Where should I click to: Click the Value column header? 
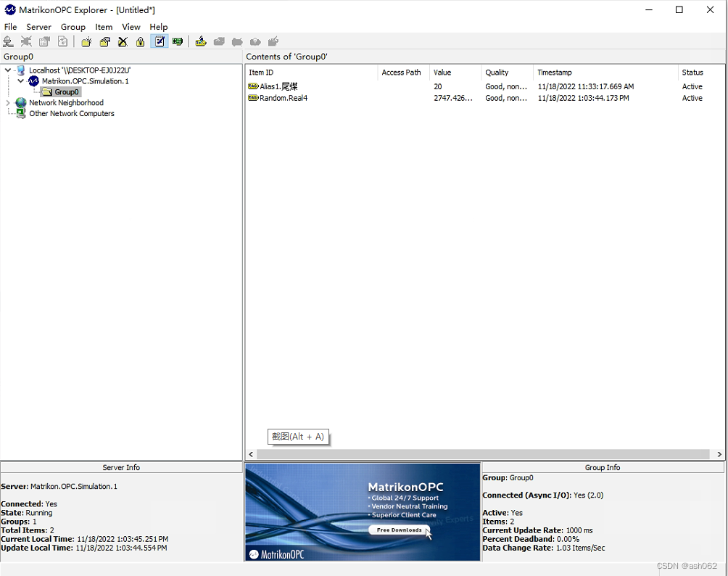455,73
